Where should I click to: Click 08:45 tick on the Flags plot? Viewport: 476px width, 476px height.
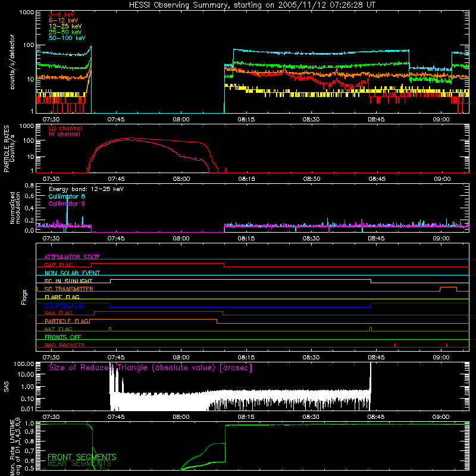376,358
